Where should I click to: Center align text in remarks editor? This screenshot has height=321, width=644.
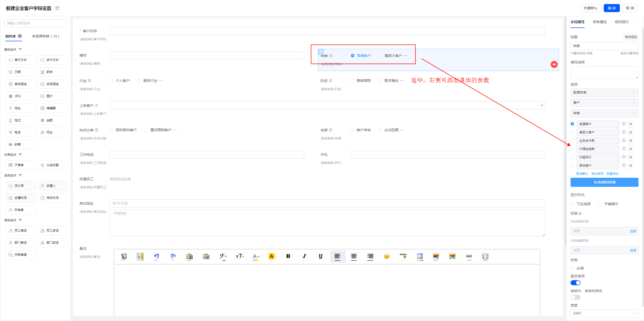[x=354, y=257]
